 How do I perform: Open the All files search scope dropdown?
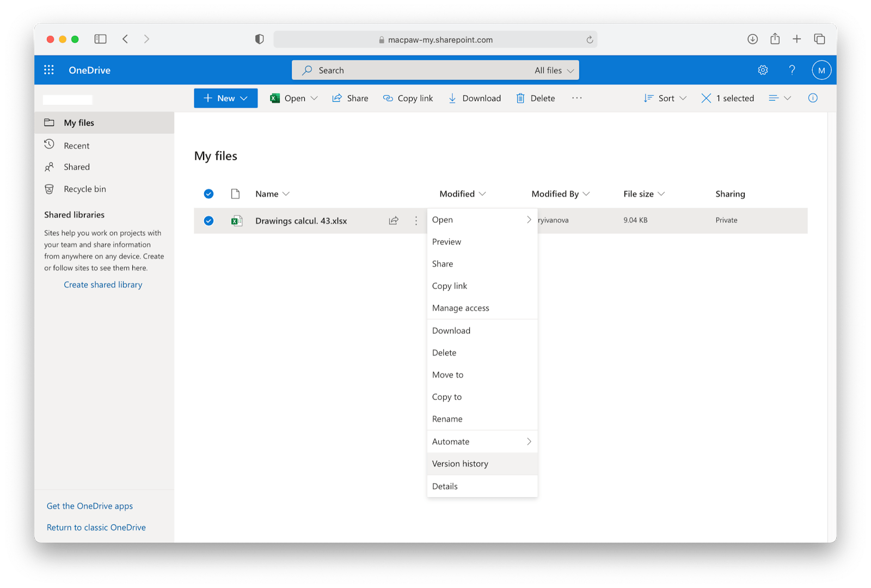[554, 70]
